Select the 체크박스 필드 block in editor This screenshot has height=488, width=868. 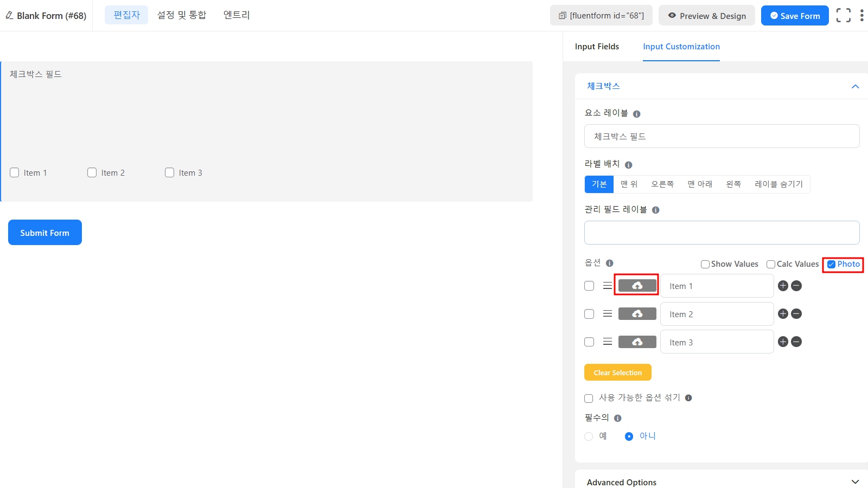[x=266, y=131]
